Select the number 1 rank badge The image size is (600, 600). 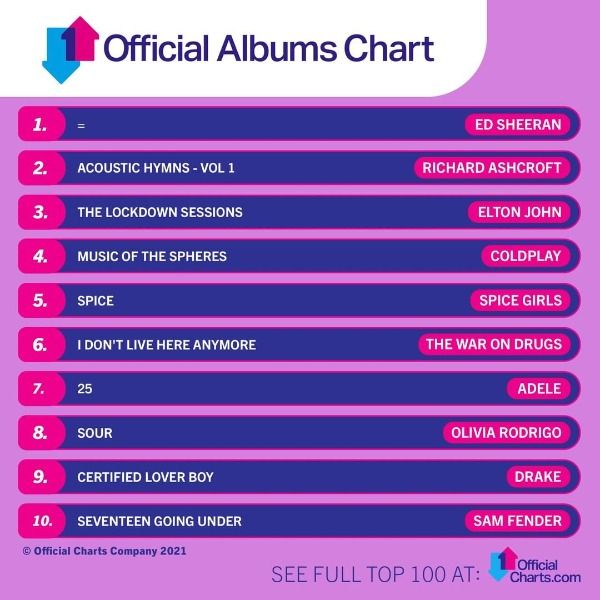[41, 124]
